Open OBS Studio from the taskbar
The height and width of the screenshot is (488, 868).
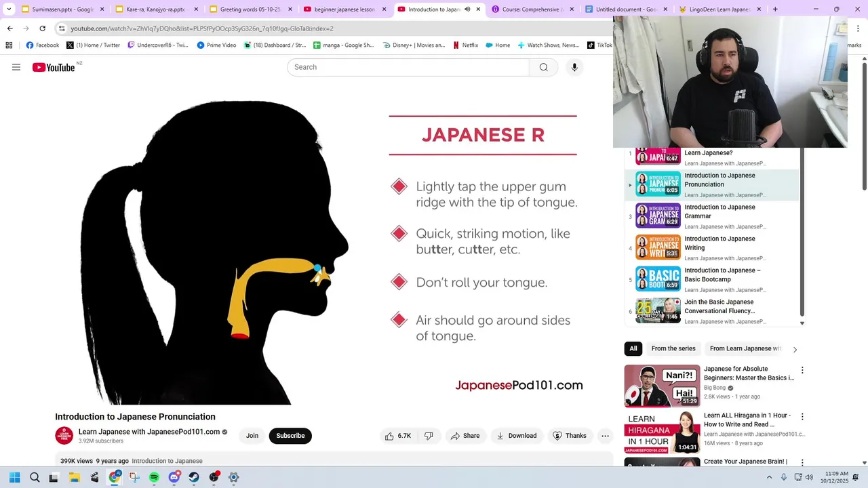(214, 477)
